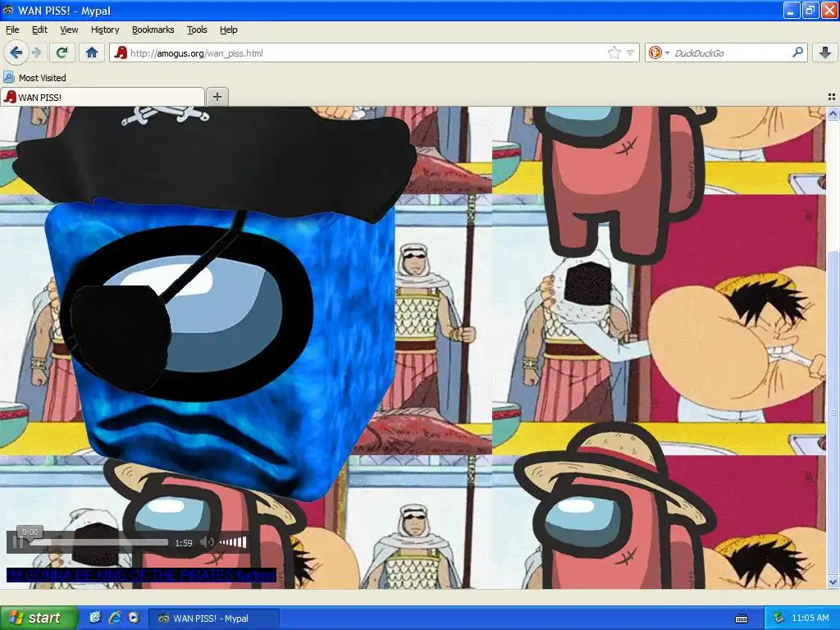Image resolution: width=840 pixels, height=630 pixels.
Task: Bookmark this page with the star icon
Action: pyautogui.click(x=614, y=52)
